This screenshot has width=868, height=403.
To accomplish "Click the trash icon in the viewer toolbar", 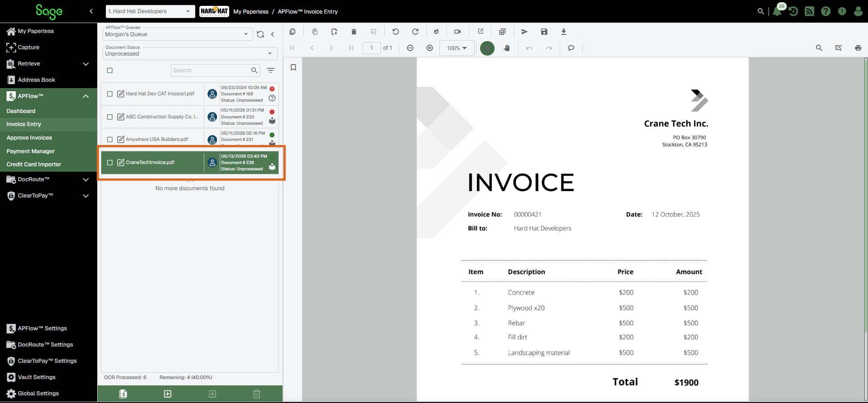I will click(x=354, y=32).
